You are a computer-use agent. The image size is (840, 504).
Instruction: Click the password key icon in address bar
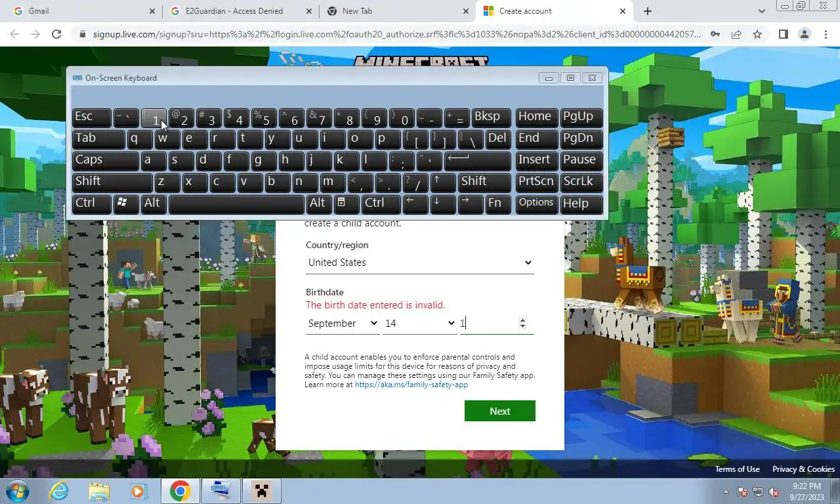715,34
